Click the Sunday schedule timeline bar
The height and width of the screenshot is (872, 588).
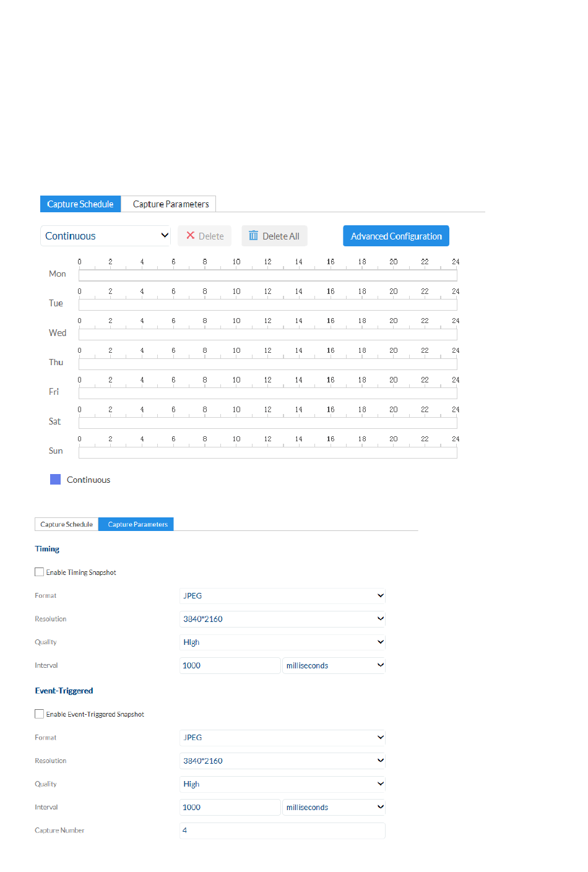[267, 453]
